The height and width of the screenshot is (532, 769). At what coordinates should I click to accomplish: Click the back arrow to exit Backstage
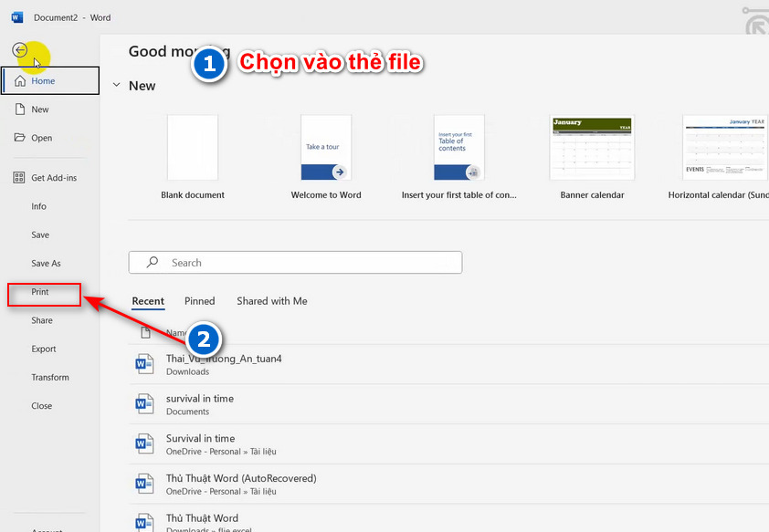click(x=19, y=50)
